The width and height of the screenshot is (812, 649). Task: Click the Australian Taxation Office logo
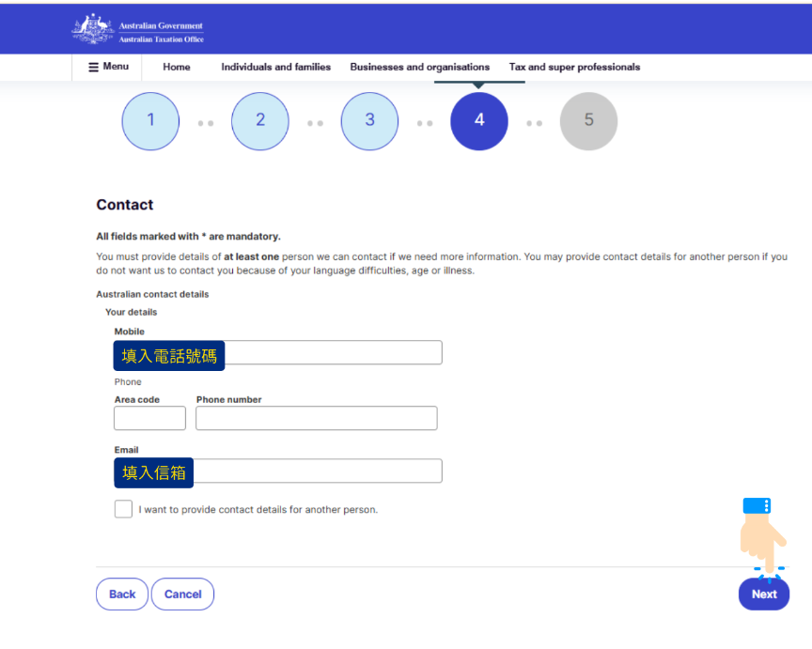coord(138,31)
